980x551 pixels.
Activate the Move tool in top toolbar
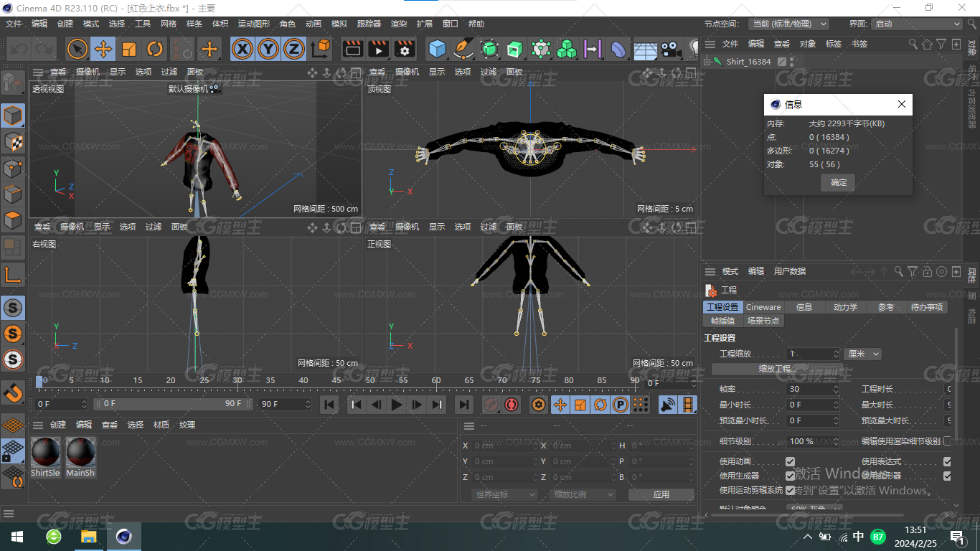[x=103, y=49]
